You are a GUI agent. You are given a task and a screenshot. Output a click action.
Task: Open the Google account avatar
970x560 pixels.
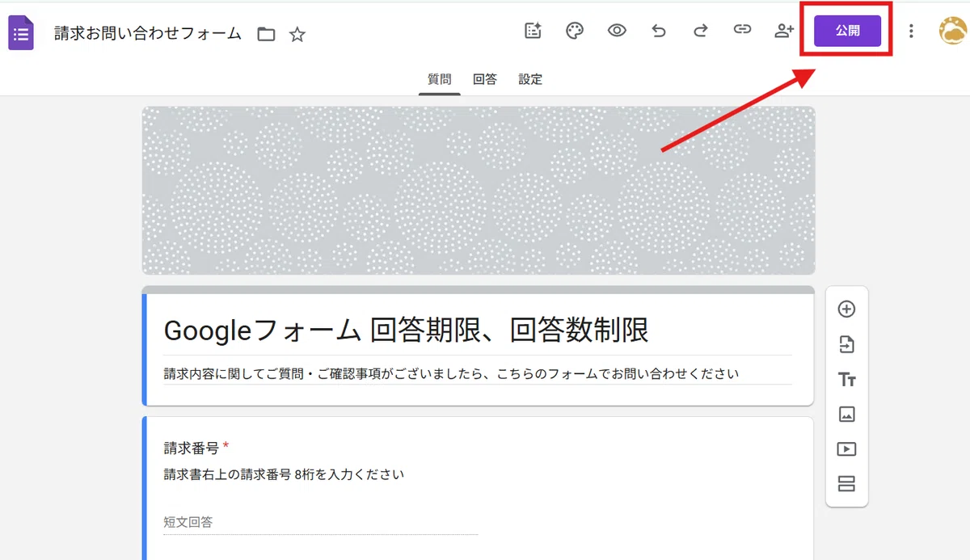click(952, 32)
